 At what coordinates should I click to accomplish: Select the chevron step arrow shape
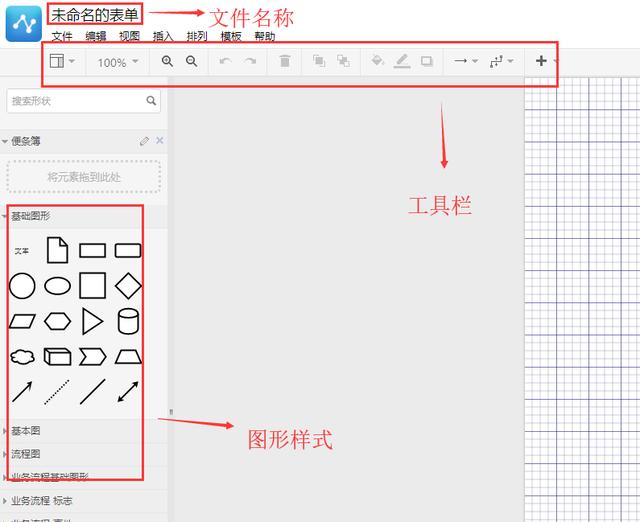[93, 357]
